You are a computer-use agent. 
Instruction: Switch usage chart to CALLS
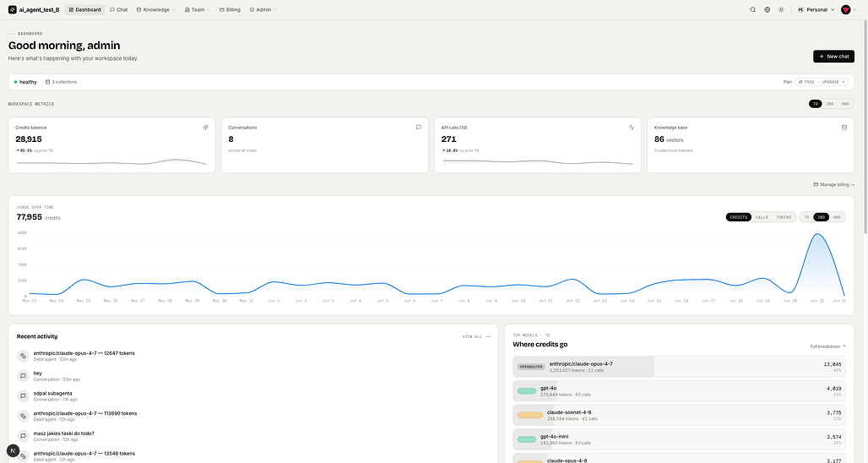(762, 217)
